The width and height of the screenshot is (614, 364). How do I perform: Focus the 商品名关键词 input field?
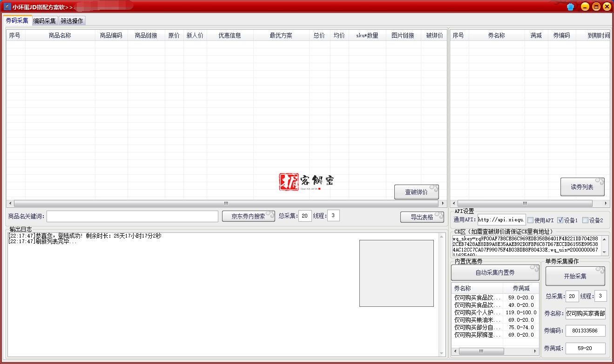pos(132,216)
